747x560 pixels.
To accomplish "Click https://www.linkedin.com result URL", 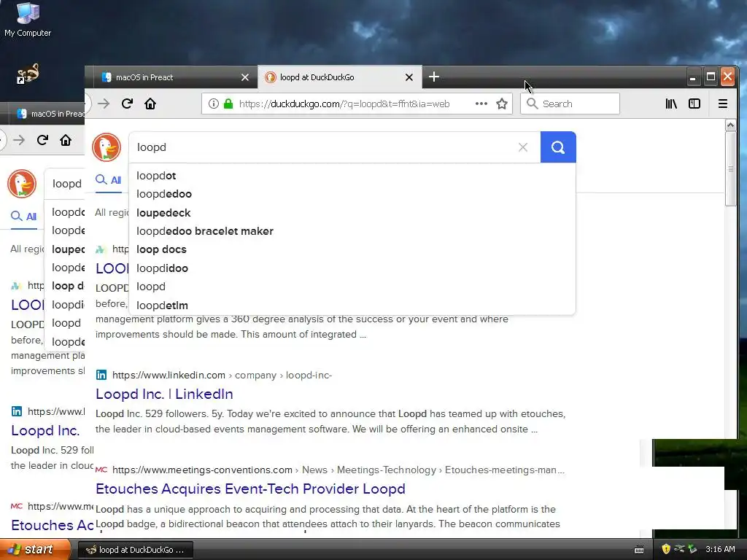I will [x=169, y=375].
